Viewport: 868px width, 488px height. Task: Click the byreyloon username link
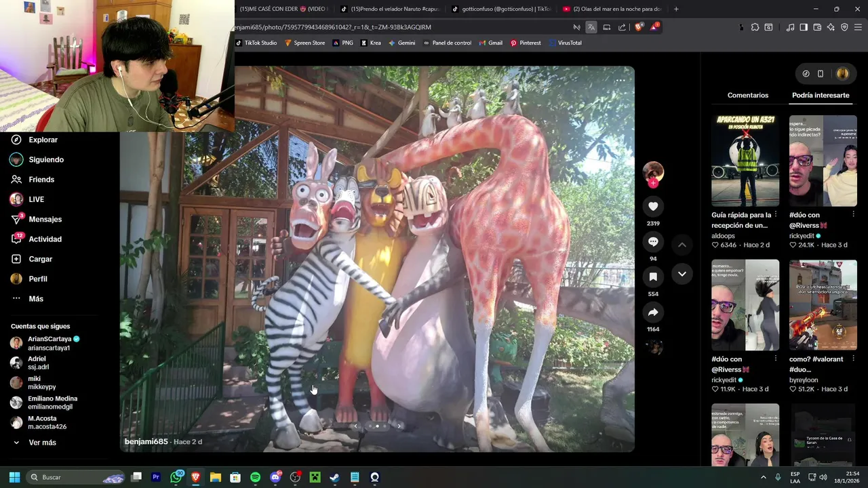804,380
